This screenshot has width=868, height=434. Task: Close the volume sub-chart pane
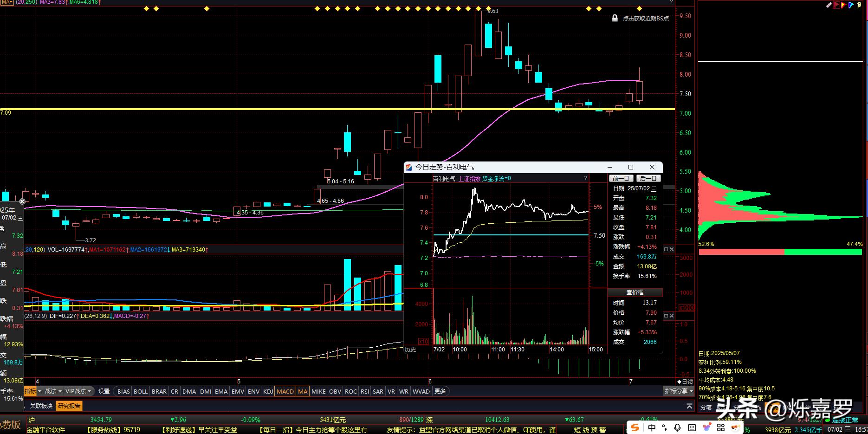coord(671,249)
